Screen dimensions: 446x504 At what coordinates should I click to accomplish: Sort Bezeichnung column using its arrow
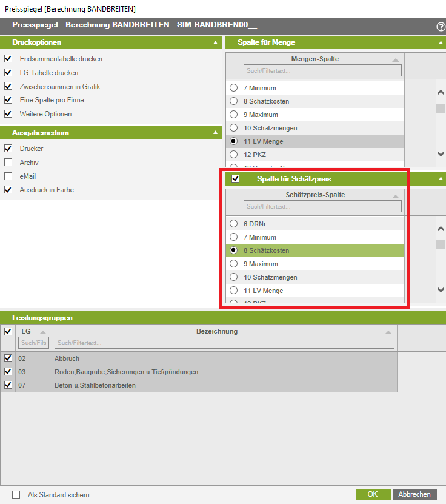coord(388,332)
